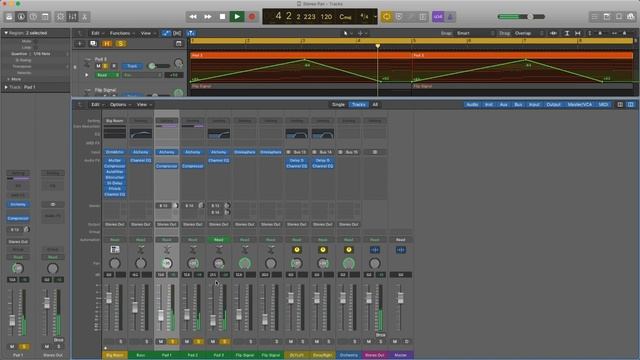Open the LCD display mode dropdown arrow
This screenshot has width=640, height=360.
pyautogui.click(x=375, y=17)
